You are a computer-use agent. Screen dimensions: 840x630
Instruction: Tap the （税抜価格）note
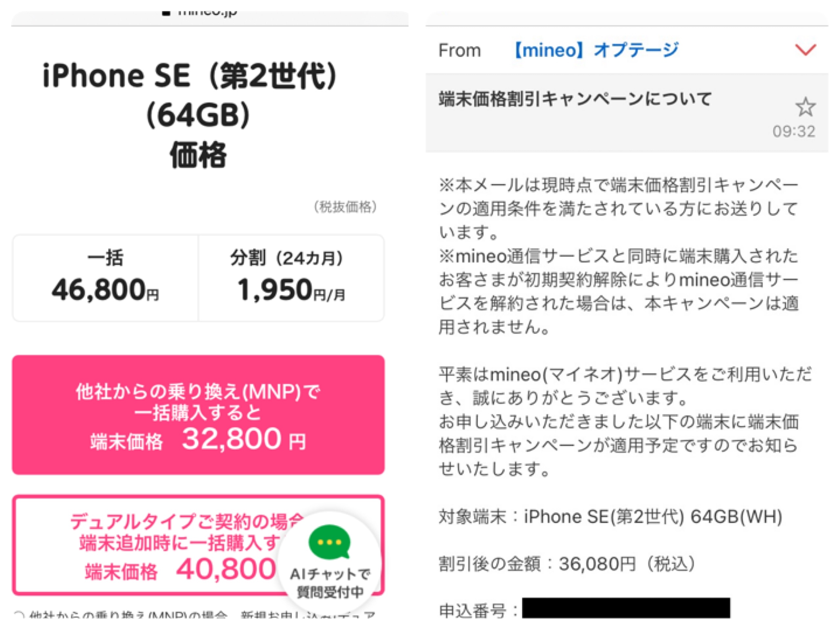(345, 207)
